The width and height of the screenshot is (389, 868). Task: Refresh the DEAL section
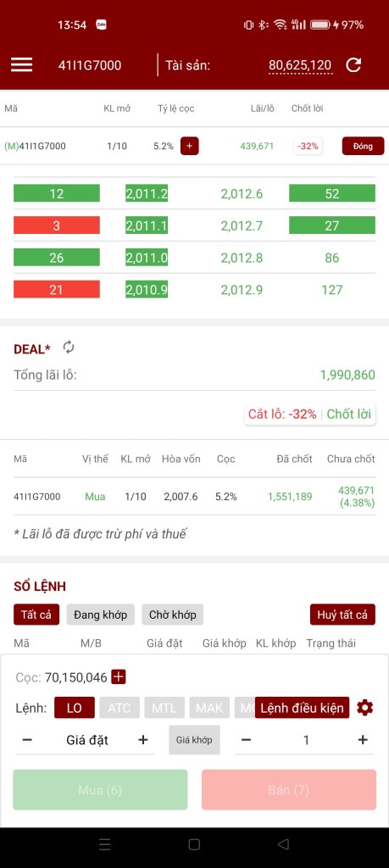point(69,347)
